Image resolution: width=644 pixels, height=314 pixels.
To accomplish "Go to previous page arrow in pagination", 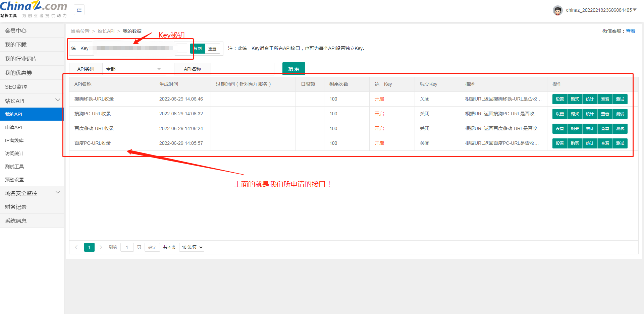I will 76,247.
